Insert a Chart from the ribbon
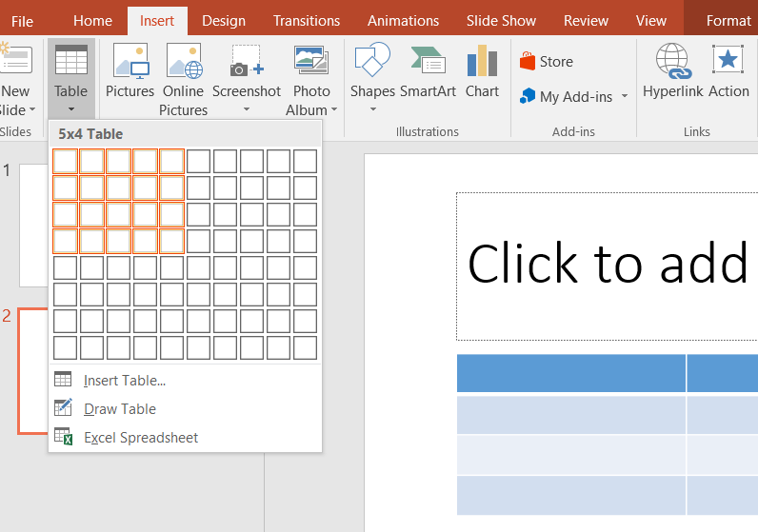Screen dimensions: 758x532 tap(482, 62)
